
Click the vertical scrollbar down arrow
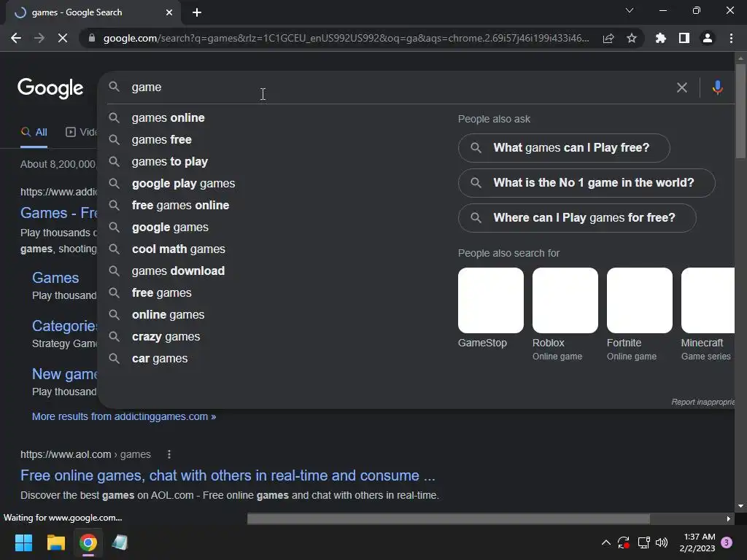click(x=740, y=506)
